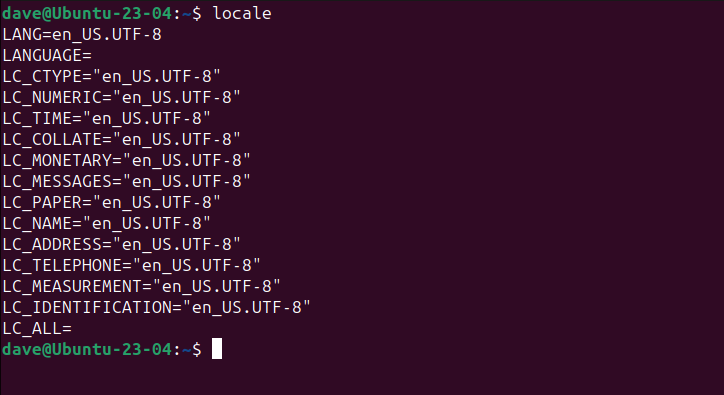Click the LC_MONETARY output line

127,161
